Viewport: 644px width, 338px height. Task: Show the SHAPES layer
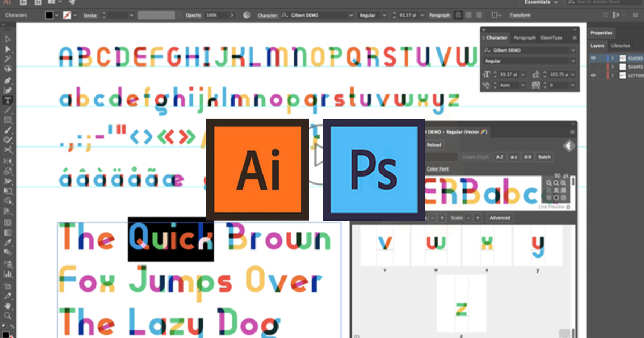point(594,67)
